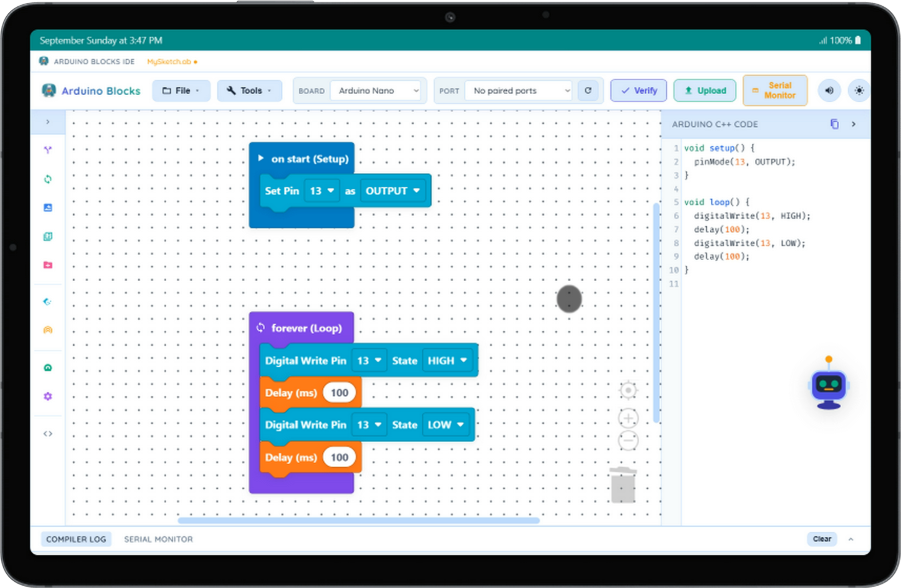Edit the first Delay (ms) value 100

tap(339, 393)
